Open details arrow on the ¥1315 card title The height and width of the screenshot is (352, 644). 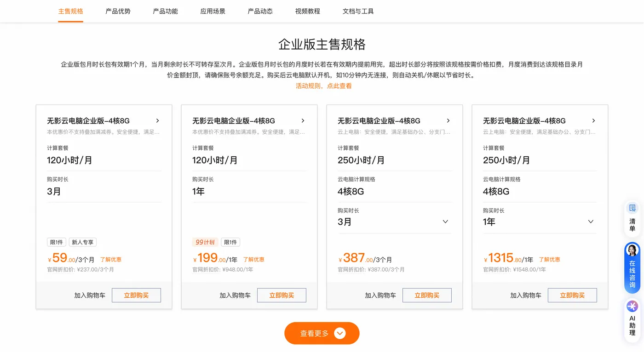(x=593, y=121)
